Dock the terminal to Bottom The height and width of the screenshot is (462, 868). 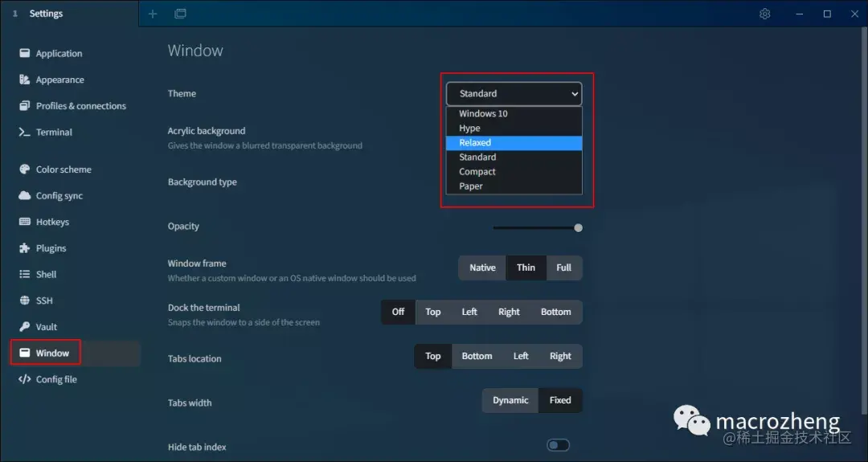click(556, 312)
